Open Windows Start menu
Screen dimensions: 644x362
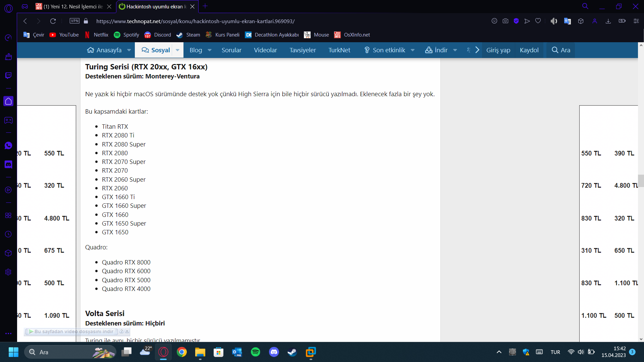13,352
